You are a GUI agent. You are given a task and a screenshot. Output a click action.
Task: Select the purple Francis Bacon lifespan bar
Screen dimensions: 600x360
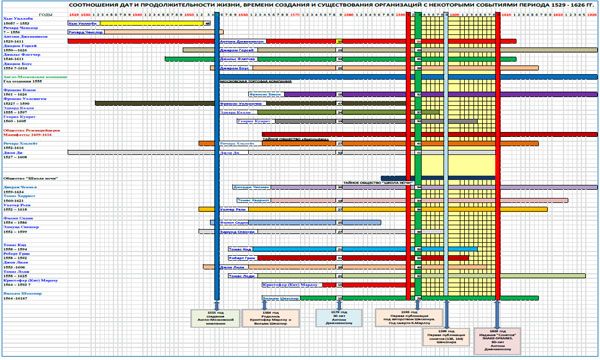tap(441, 94)
